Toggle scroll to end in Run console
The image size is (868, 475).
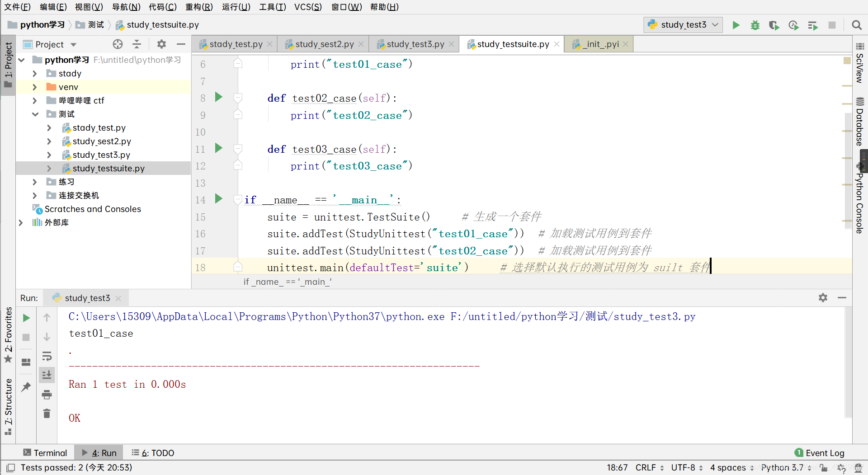click(47, 375)
